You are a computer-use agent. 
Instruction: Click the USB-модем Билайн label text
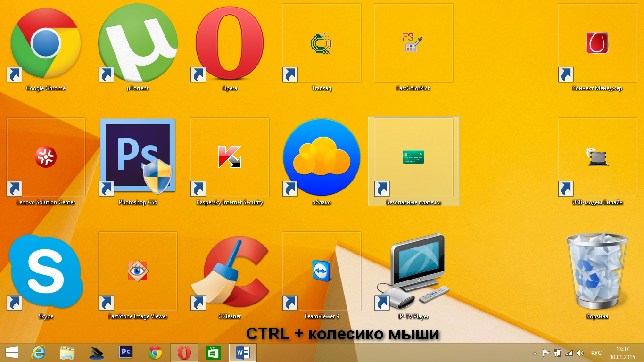coord(597,202)
